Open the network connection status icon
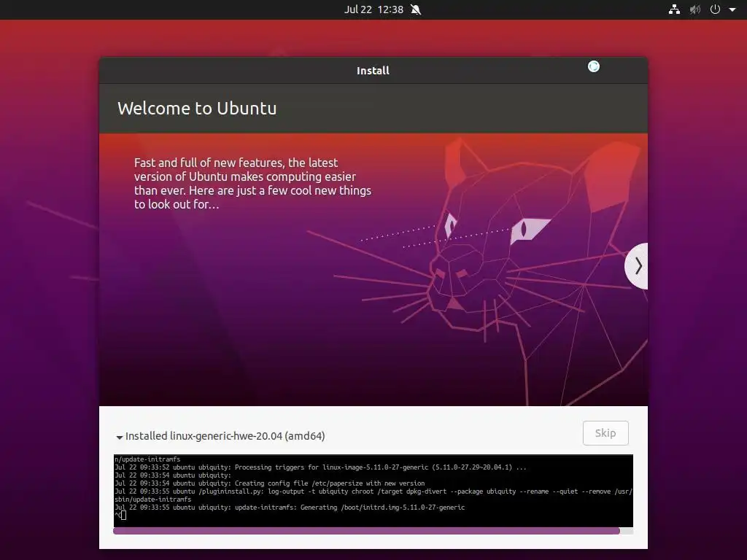Screen dimensions: 747x560 click(674, 9)
